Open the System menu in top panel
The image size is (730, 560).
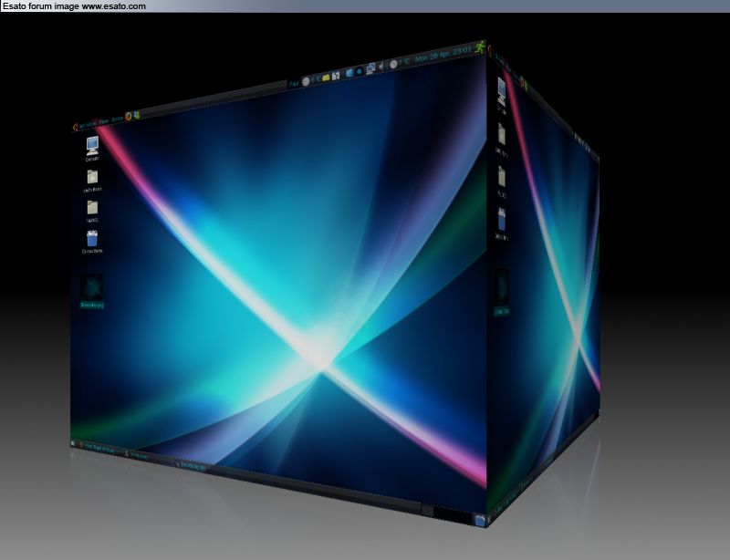[x=118, y=119]
